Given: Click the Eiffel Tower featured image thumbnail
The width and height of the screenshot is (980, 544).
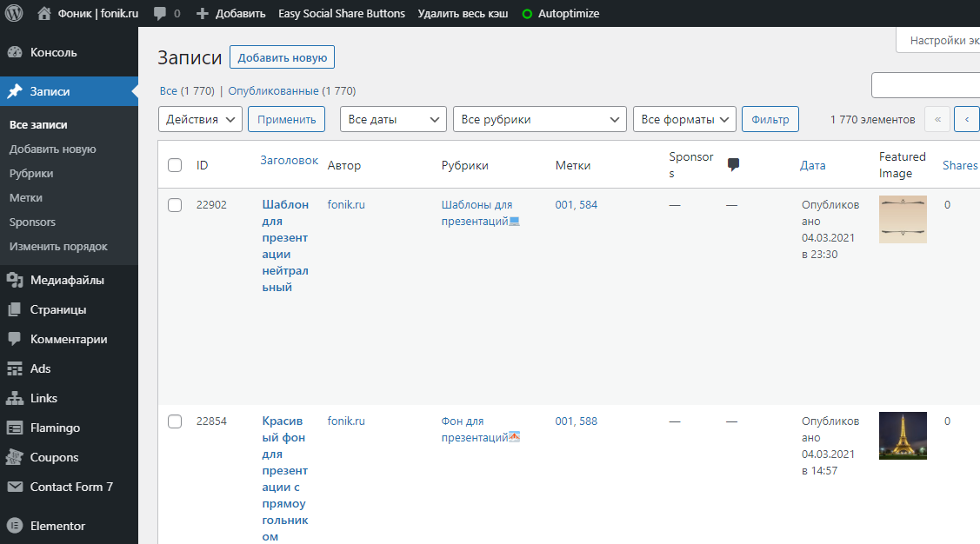Looking at the screenshot, I should pos(903,435).
